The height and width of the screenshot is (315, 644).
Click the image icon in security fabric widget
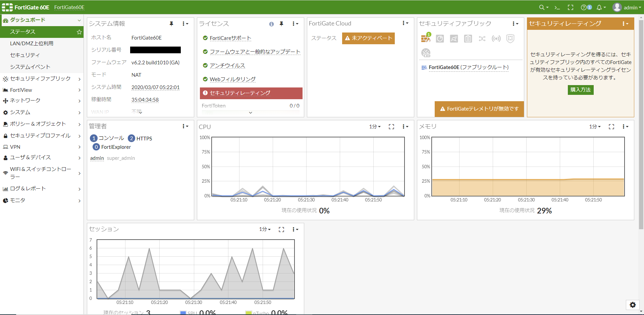tap(454, 39)
